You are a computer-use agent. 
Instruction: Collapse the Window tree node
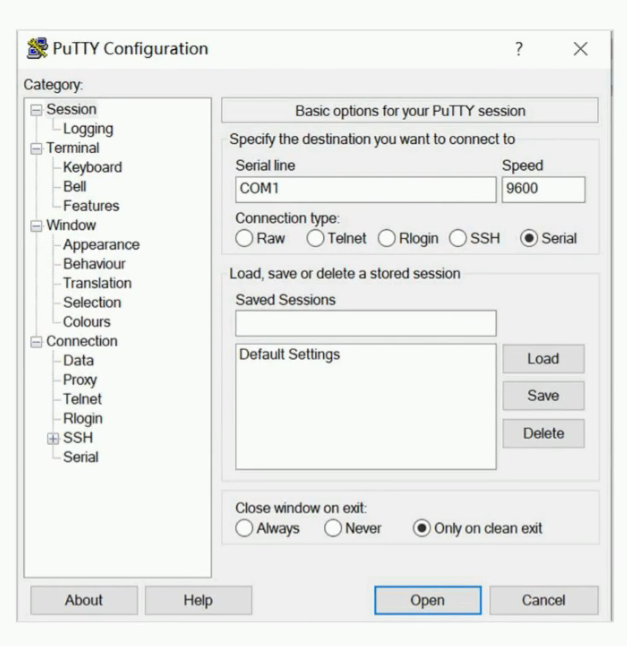pos(36,226)
